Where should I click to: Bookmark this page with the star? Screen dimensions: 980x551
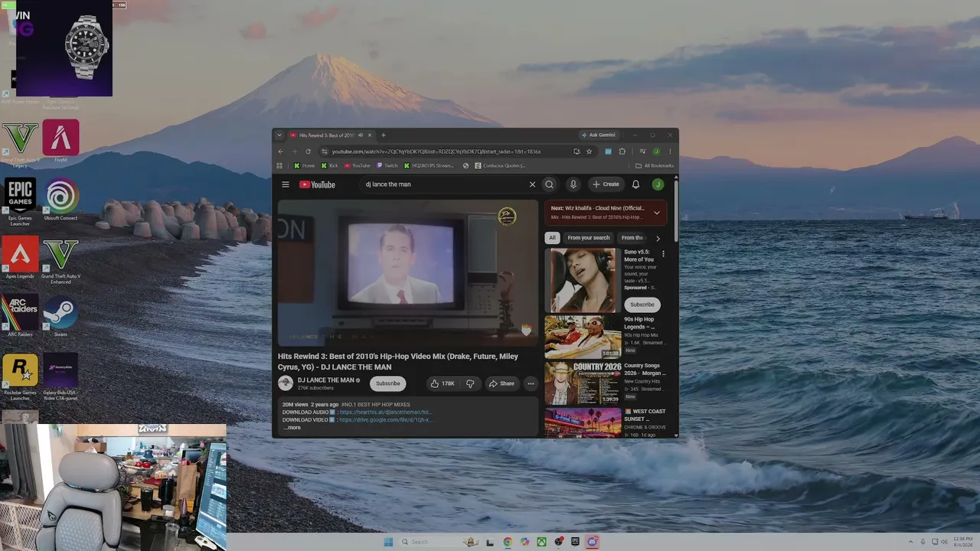589,152
